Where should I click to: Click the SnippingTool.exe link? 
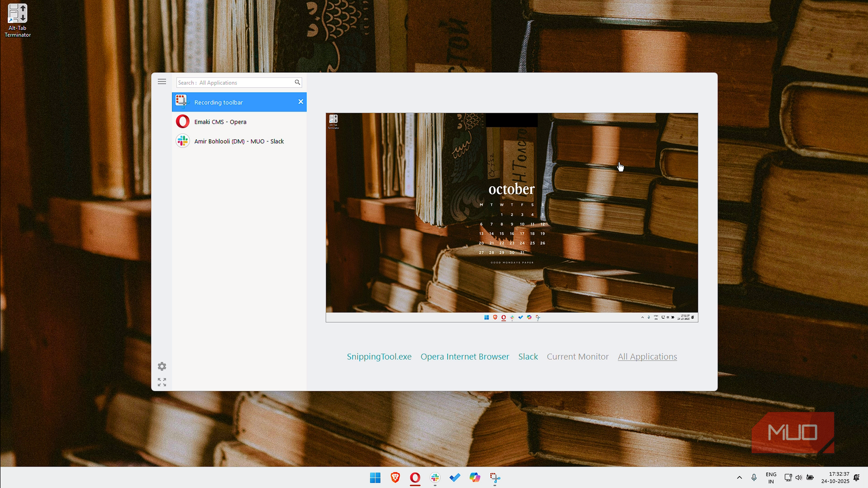[379, 357]
